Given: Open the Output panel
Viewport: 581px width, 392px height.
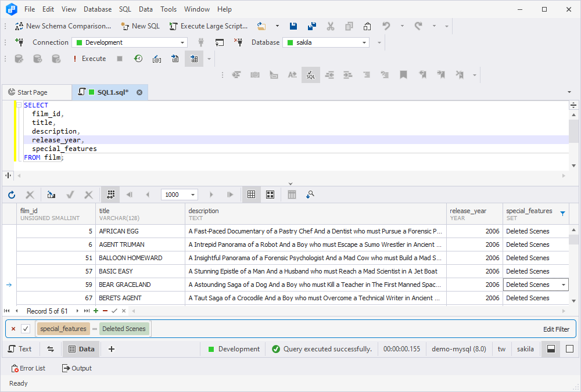Looking at the screenshot, I should (77, 368).
